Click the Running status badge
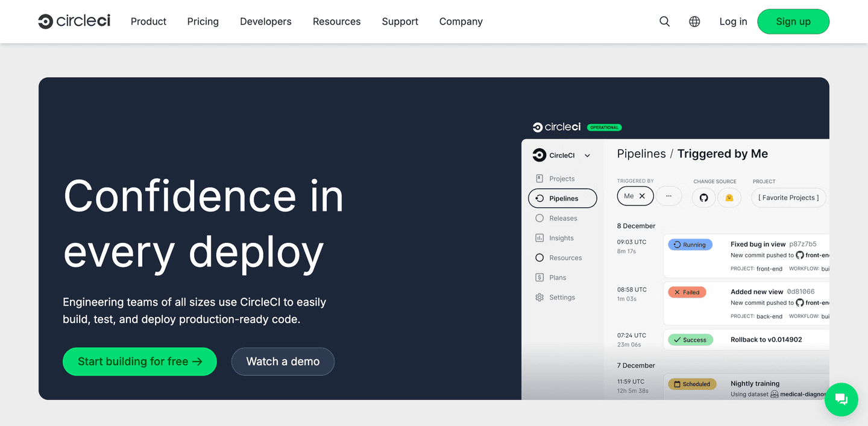The image size is (868, 426). (x=690, y=245)
